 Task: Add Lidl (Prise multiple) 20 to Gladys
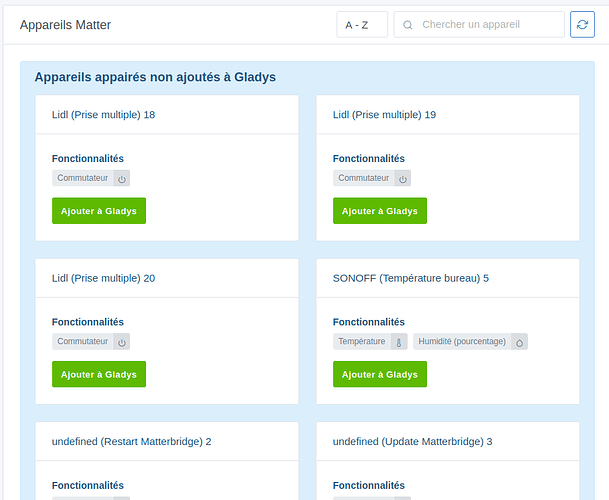(x=99, y=374)
